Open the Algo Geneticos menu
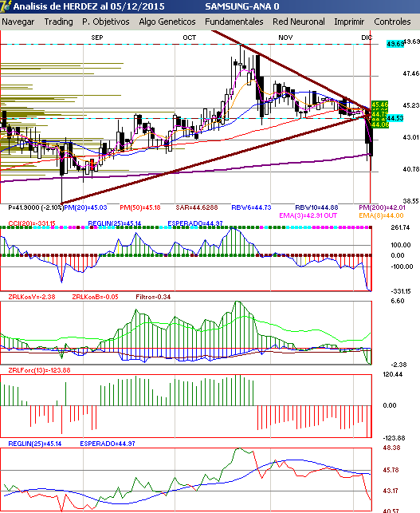Image resolution: width=420 pixels, height=513 pixels. point(167,22)
